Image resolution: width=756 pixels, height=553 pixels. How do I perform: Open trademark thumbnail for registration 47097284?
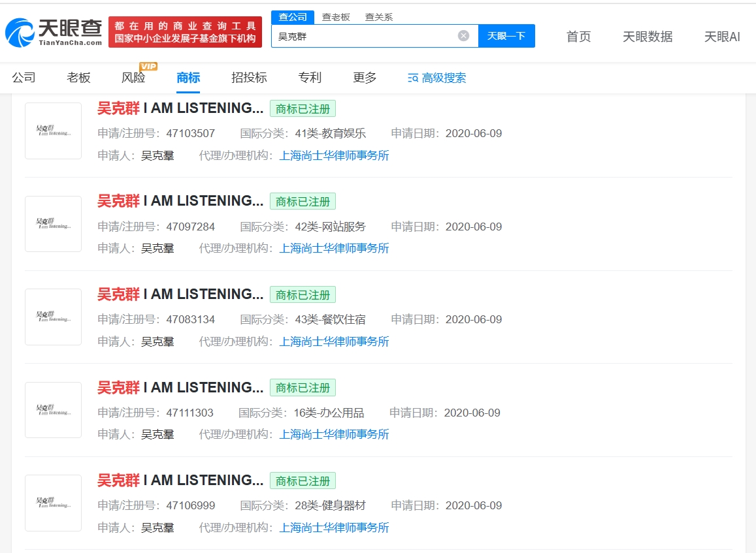tap(53, 224)
